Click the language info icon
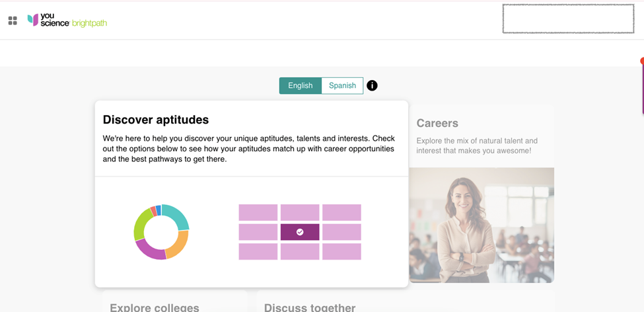This screenshot has height=312, width=644. (372, 85)
